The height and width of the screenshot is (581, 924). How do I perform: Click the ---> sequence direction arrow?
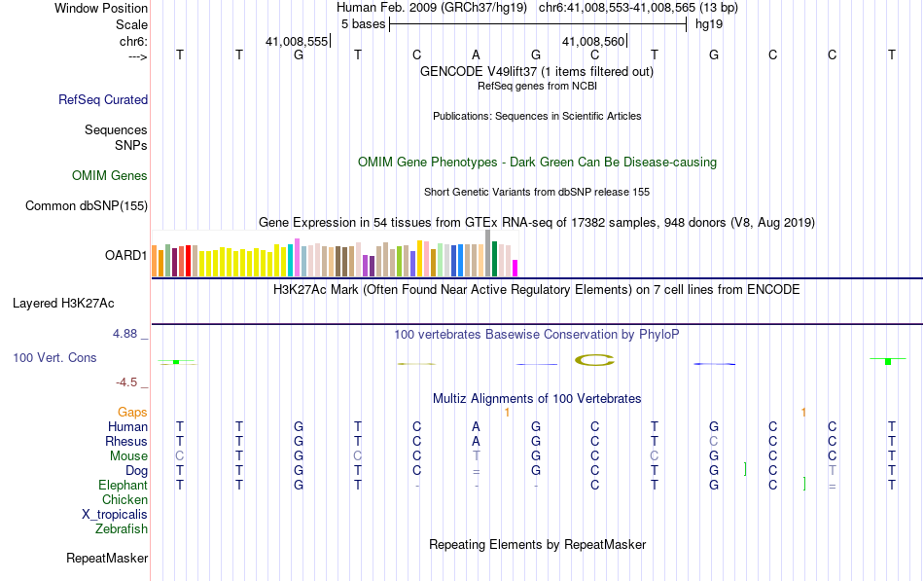coord(138,56)
